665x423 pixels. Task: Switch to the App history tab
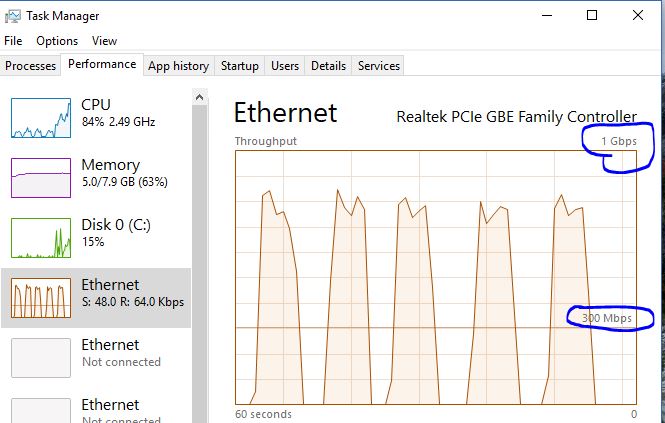click(x=178, y=66)
